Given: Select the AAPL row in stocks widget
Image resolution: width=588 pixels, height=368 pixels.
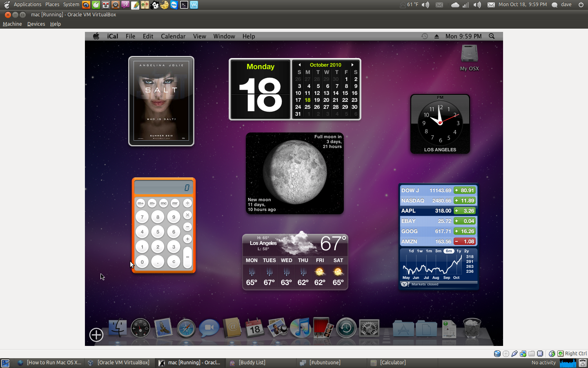Looking at the screenshot, I should [438, 211].
